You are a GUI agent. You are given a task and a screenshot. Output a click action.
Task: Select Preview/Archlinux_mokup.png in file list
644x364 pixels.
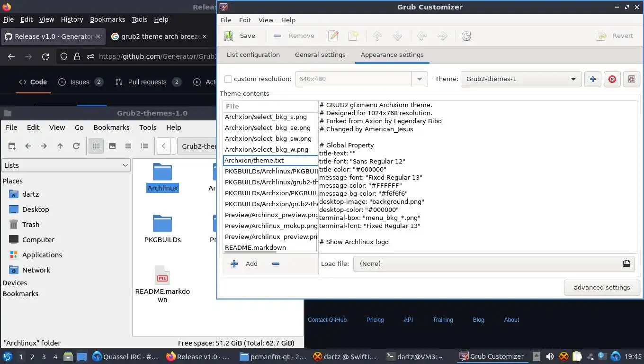tap(271, 226)
